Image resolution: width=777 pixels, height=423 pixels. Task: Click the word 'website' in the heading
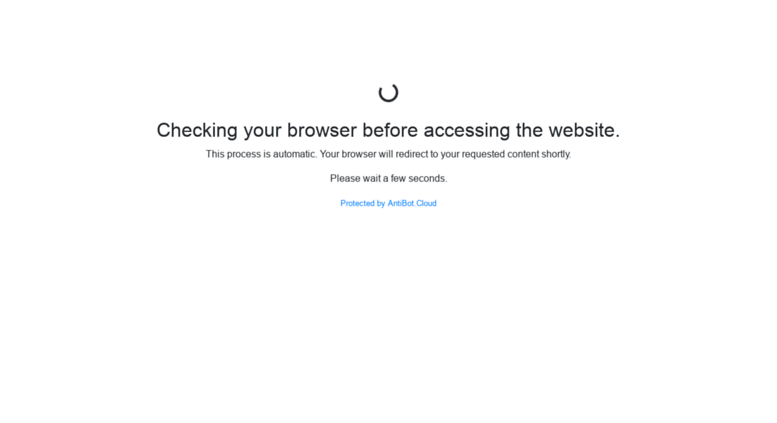click(581, 130)
